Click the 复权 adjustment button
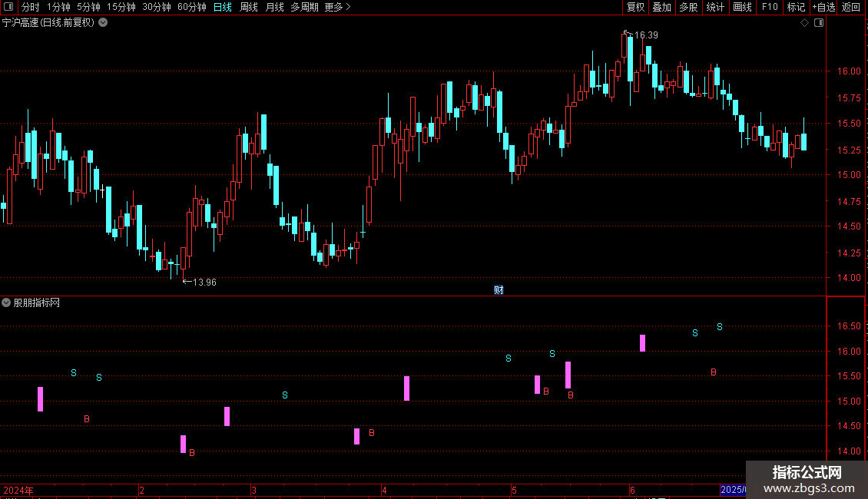The height and width of the screenshot is (499, 868). [x=635, y=7]
